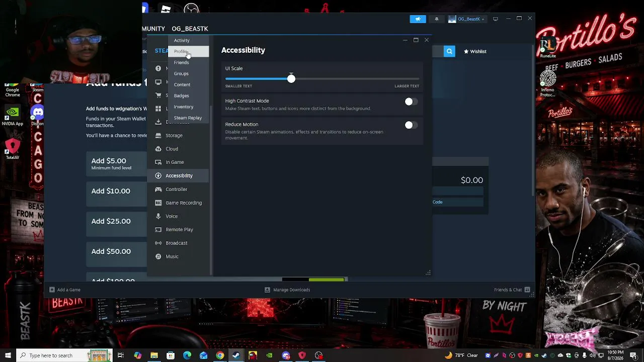Toggle High Contrast Mode switch
Screen dimensions: 644x362
coord(411,102)
